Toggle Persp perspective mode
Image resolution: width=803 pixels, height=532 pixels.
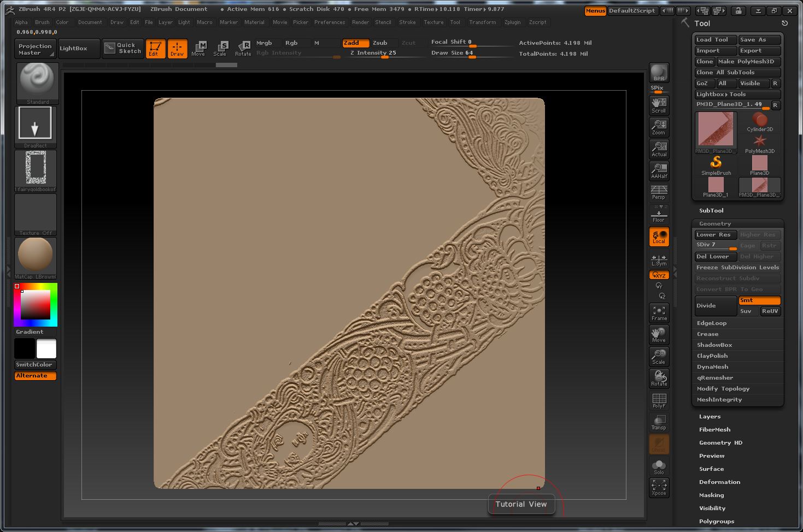pos(659,192)
